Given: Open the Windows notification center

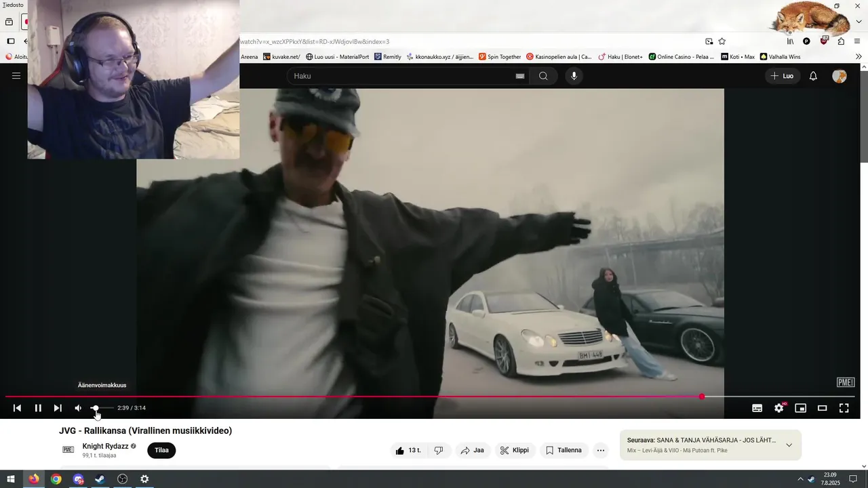Looking at the screenshot, I should pyautogui.click(x=853, y=479).
